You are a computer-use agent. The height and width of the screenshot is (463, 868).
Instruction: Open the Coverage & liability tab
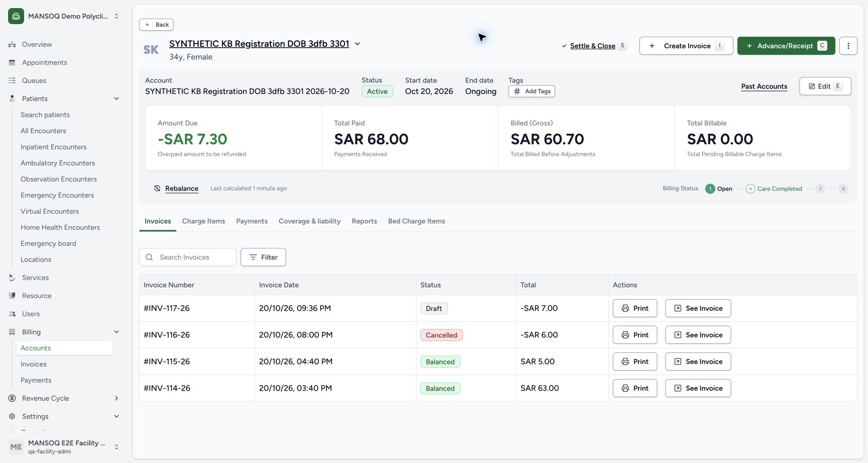point(309,221)
